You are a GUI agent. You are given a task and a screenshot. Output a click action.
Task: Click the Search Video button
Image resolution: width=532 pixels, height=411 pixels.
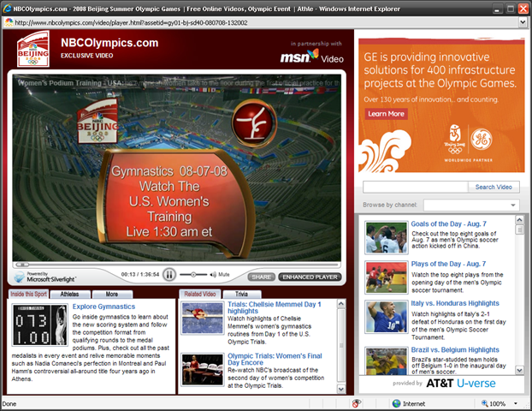pyautogui.click(x=494, y=187)
